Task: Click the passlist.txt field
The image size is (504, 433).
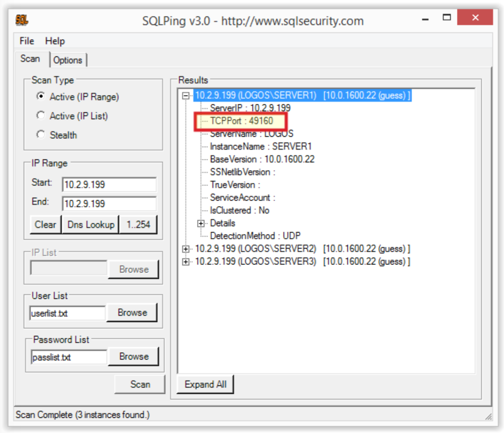Action: (69, 357)
